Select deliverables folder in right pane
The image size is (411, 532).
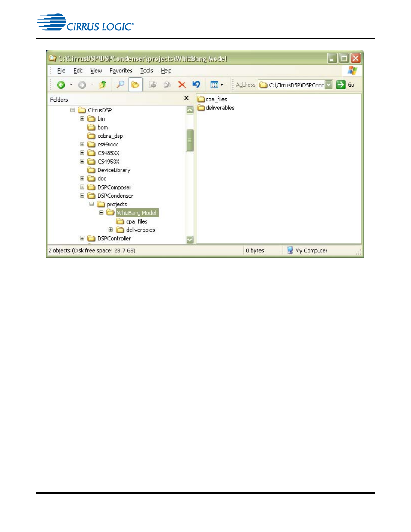point(216,108)
